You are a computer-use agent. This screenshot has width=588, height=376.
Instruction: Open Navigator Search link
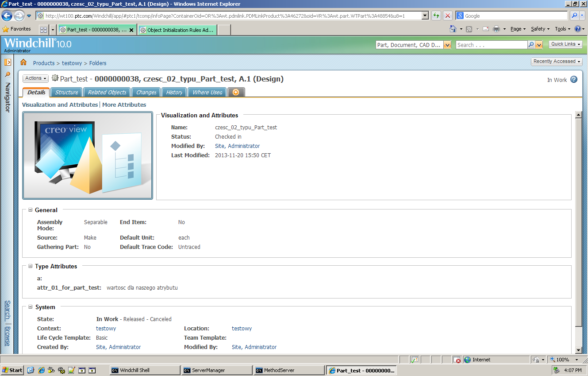pos(8,310)
